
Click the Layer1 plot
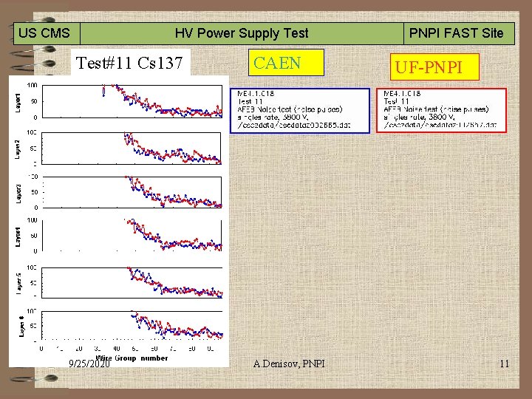pos(132,101)
